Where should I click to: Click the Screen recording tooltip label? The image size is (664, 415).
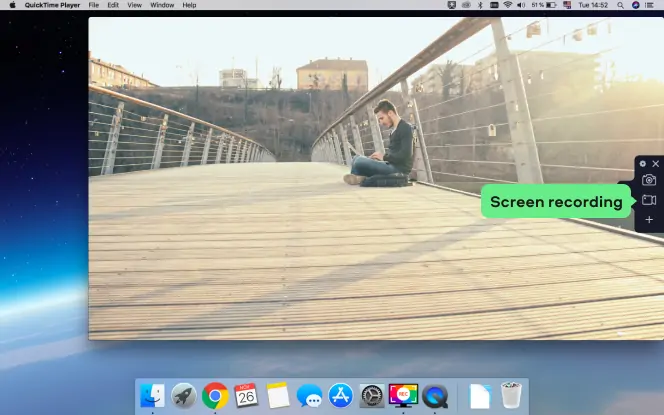[556, 202]
